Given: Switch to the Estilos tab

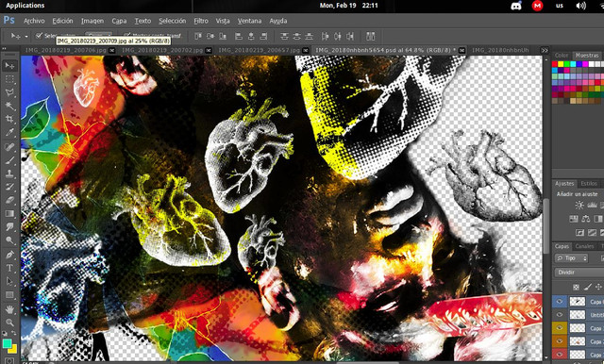Looking at the screenshot, I should (x=589, y=184).
